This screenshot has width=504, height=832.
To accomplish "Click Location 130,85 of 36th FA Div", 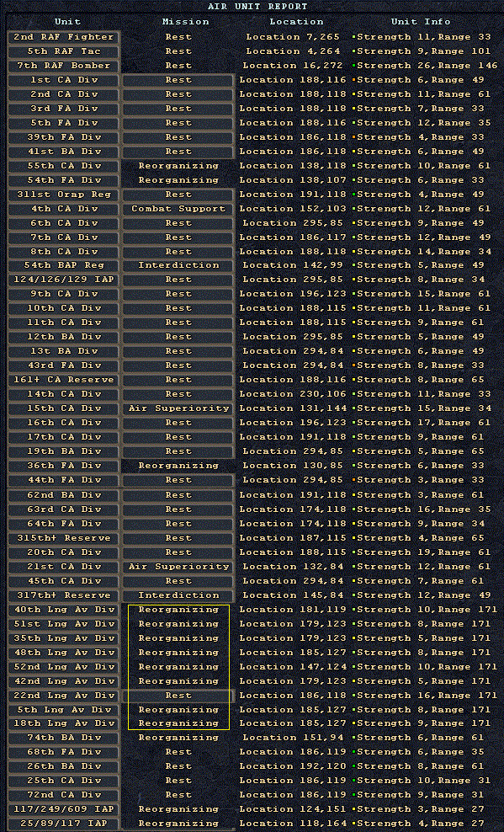I will pos(293,466).
